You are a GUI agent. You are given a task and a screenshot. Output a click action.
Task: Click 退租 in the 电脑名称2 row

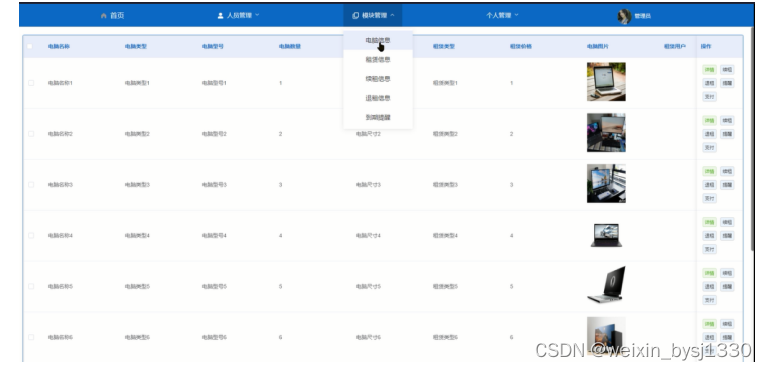point(709,134)
